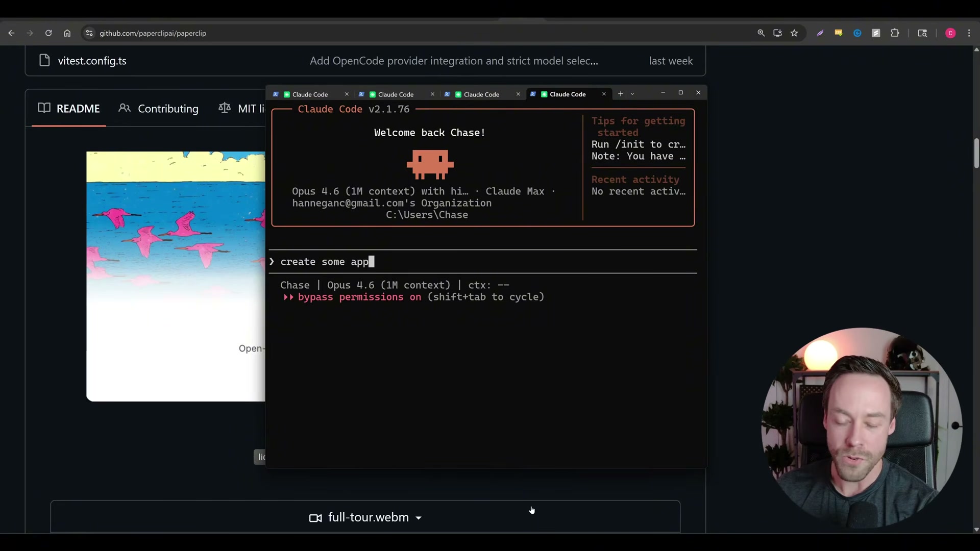Open a new terminal tab with plus

[620, 94]
